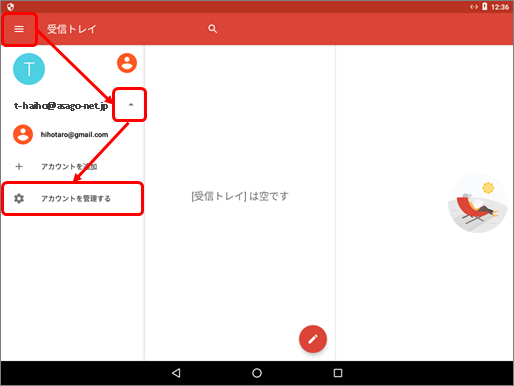Image resolution: width=514 pixels, height=386 pixels.
Task: Click the 受信トレイ title in header
Action: click(71, 29)
